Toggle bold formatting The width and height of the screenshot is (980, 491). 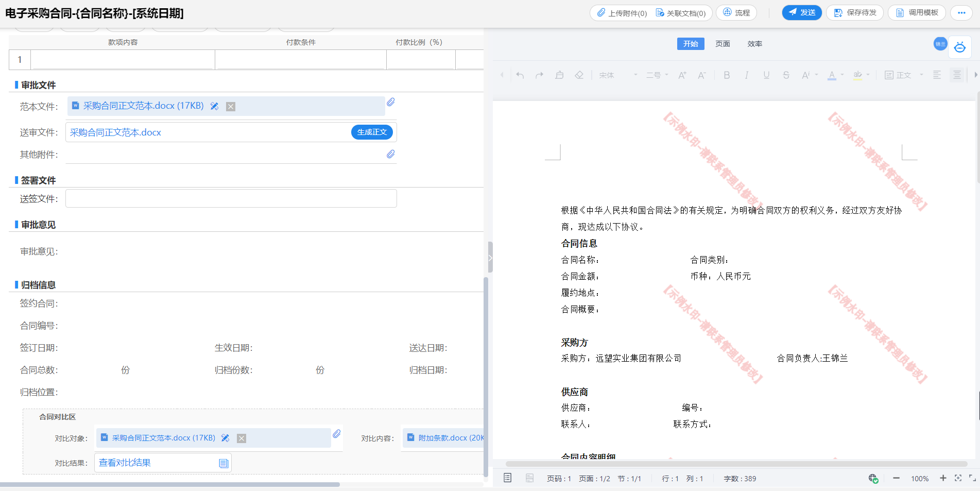coord(727,75)
